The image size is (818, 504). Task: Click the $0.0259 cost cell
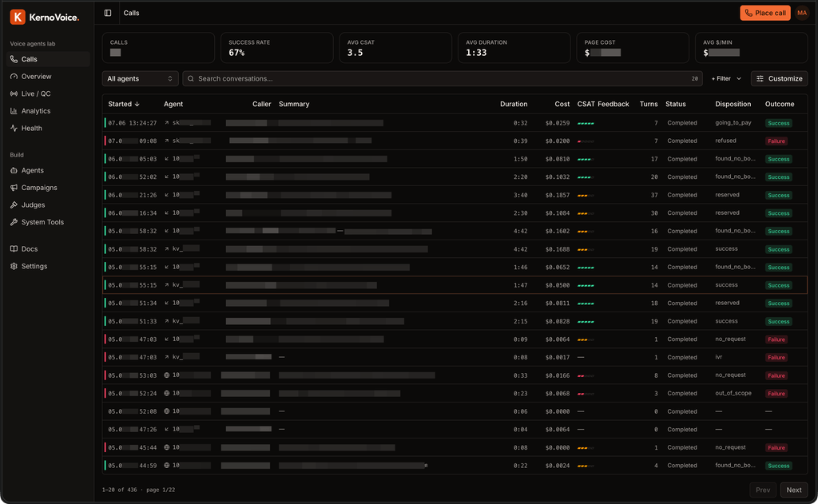[x=557, y=123]
